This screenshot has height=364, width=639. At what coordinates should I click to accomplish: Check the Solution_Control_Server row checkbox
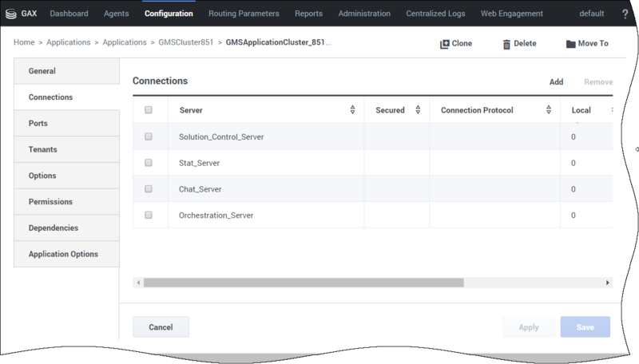[149, 136]
